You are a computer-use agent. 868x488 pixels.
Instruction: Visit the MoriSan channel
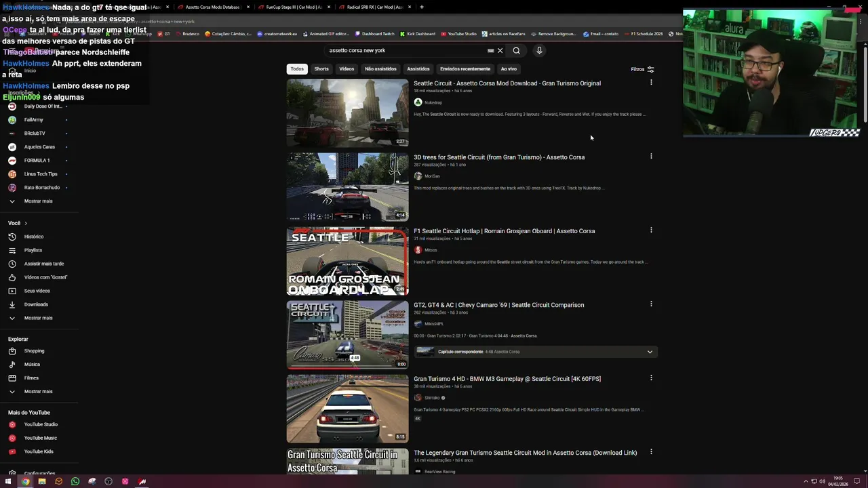point(432,176)
